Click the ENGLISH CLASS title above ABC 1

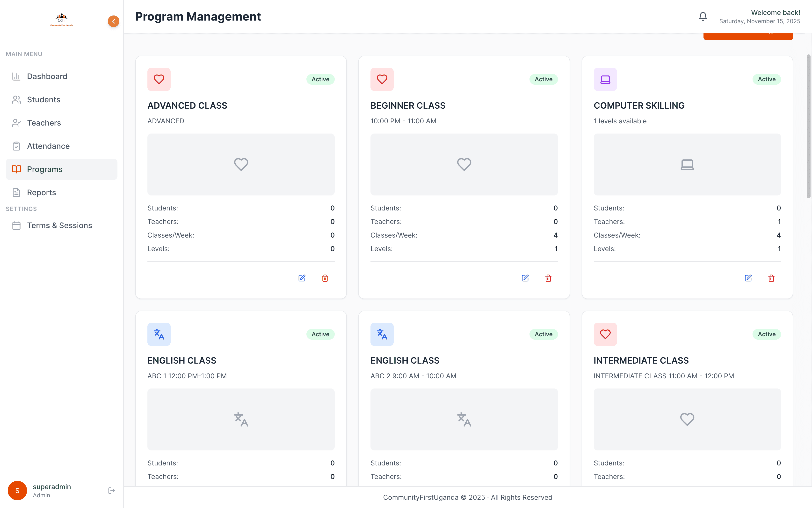pos(182,360)
